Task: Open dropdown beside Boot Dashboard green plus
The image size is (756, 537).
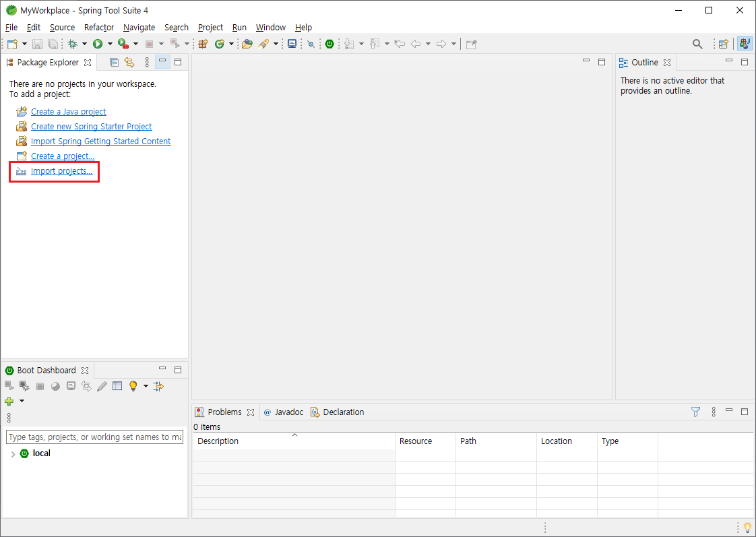Action: [22, 401]
